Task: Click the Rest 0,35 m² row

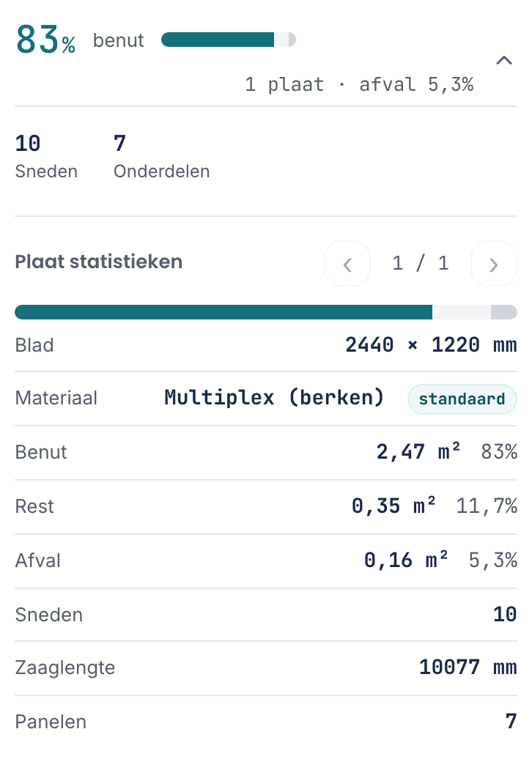Action: [x=266, y=506]
